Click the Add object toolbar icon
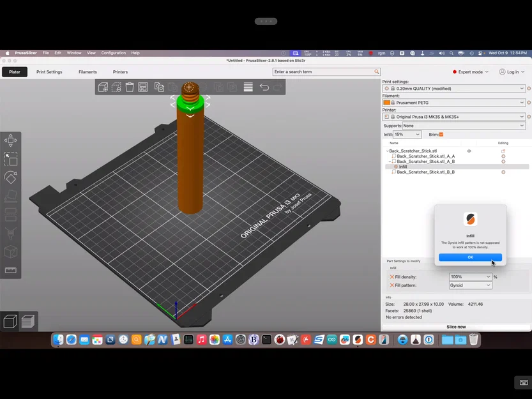The width and height of the screenshot is (532, 399). pos(103,87)
